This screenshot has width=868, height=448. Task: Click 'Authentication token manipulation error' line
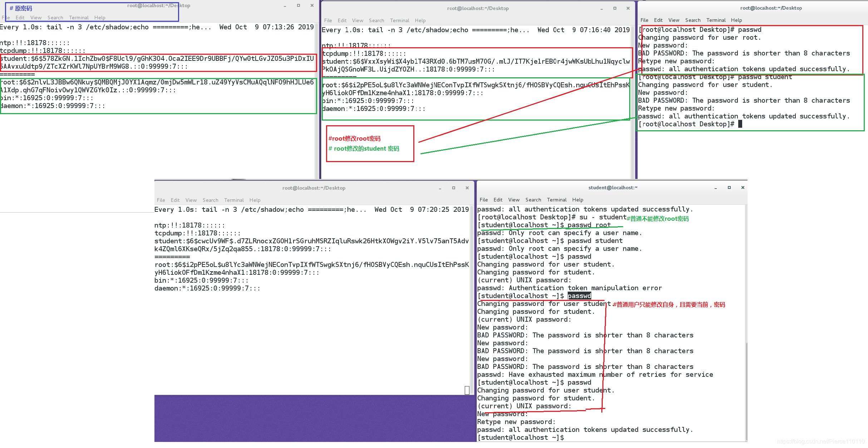569,288
